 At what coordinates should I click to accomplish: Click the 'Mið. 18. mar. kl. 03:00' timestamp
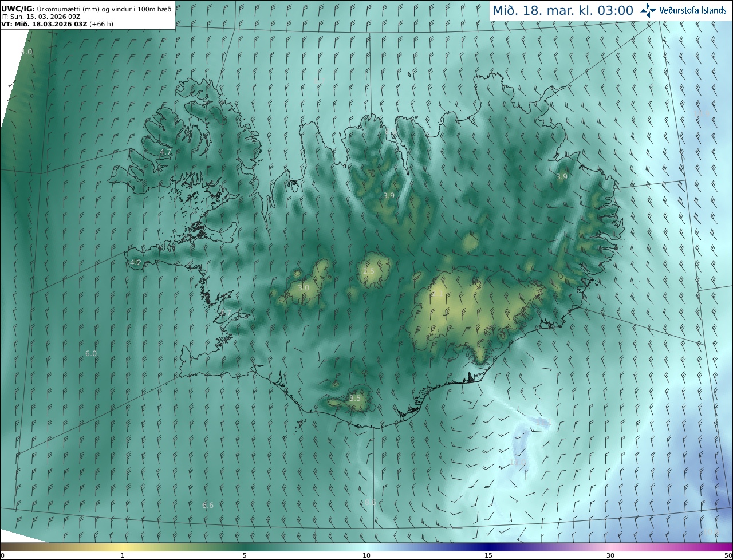(x=562, y=10)
